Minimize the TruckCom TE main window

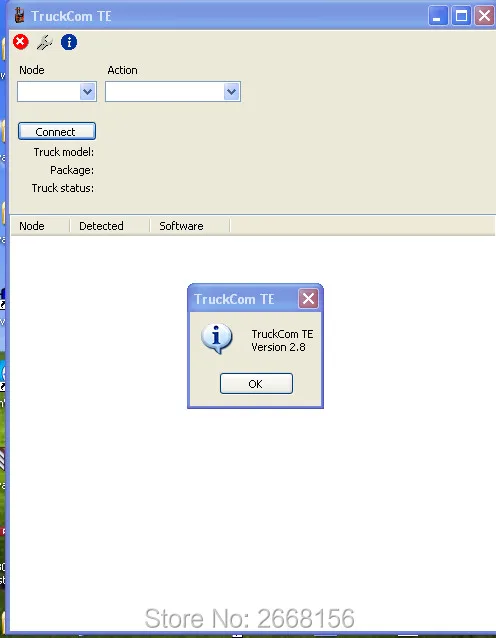(438, 16)
